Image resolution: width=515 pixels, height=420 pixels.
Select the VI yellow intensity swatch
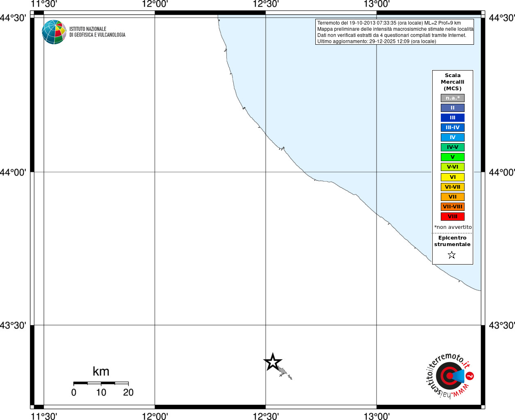coord(453,177)
